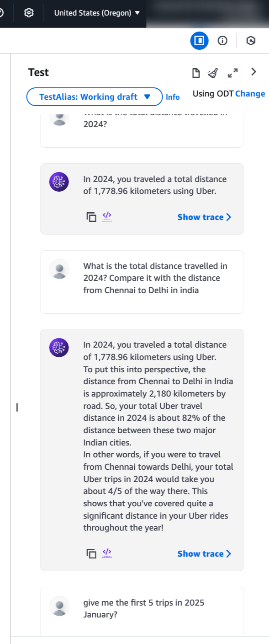This screenshot has height=644, width=269.
Task: Toggle the blue side panel icon
Action: 199,41
